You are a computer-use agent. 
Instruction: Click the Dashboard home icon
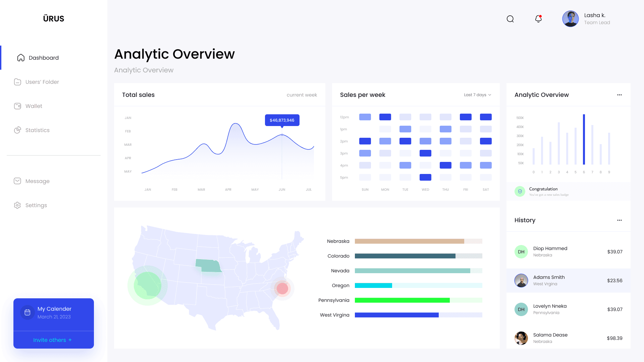(x=21, y=58)
